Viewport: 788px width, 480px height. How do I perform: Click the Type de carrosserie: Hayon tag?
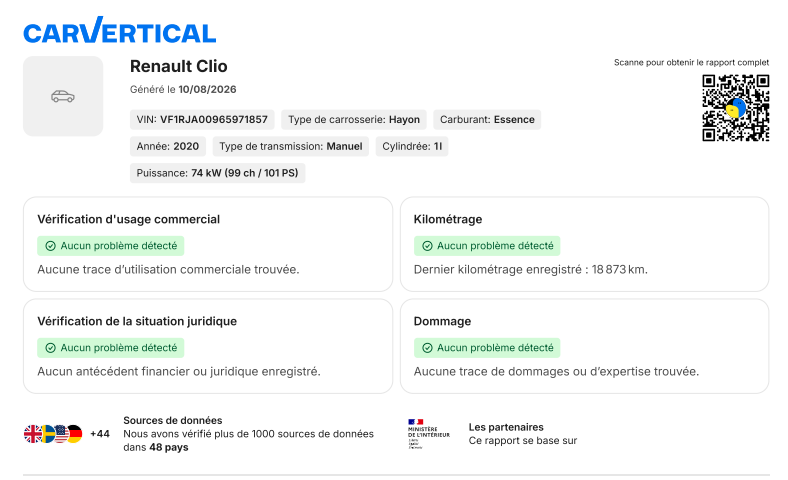pos(354,120)
